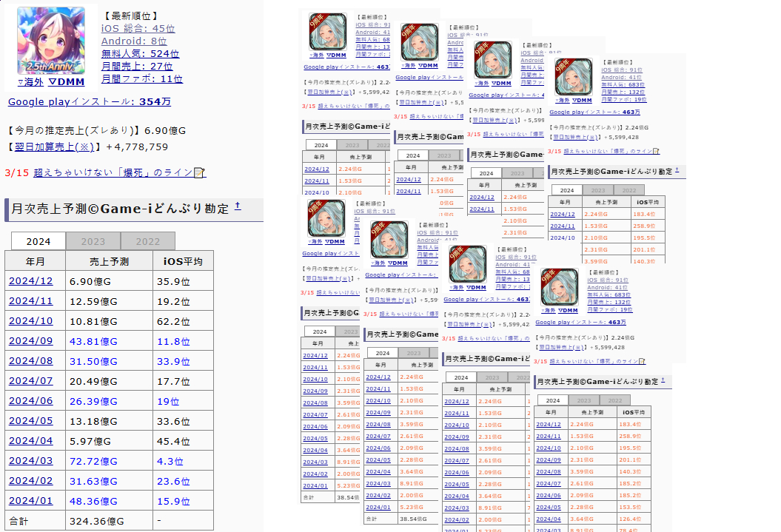Click the 35.9位 iOS average cell

click(184, 281)
